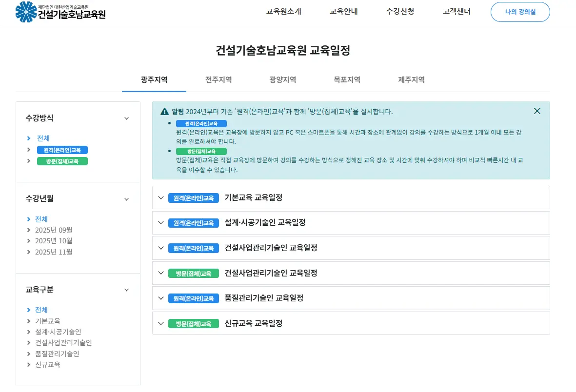Switch to the 제주지역 tab
Image resolution: width=576 pixels, height=392 pixels.
click(x=411, y=79)
